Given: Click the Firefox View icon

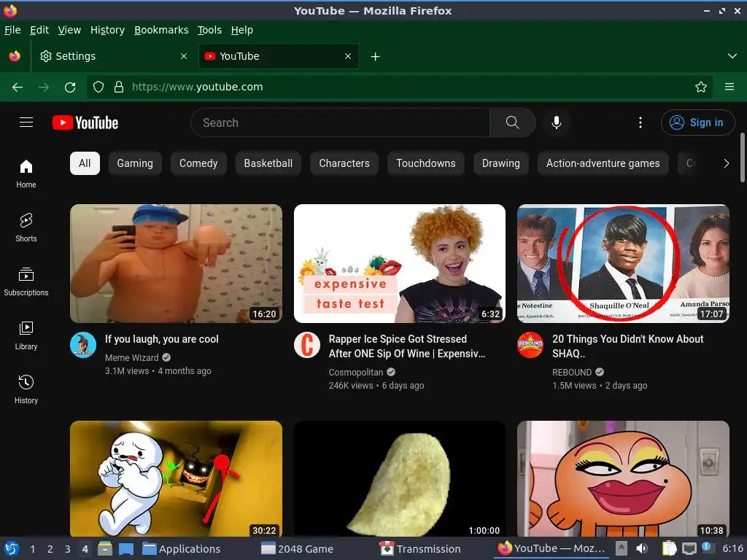Looking at the screenshot, I should coord(15,56).
